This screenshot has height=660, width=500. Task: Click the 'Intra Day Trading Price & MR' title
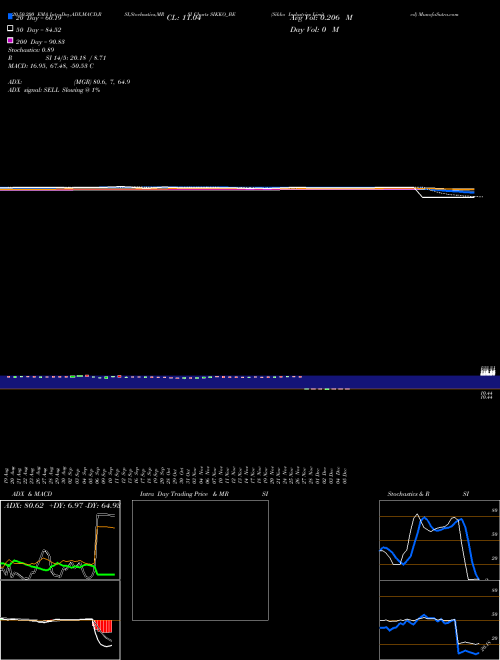click(x=184, y=494)
